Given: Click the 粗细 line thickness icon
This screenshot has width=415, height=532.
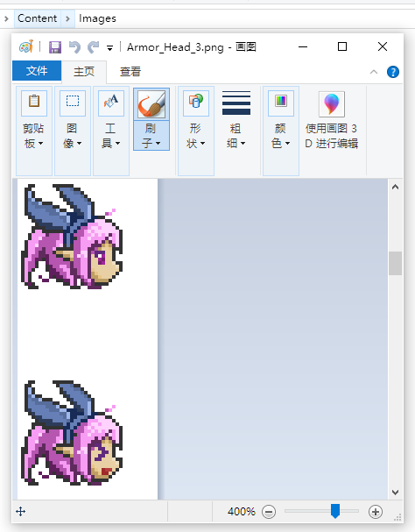Looking at the screenshot, I should (236, 103).
